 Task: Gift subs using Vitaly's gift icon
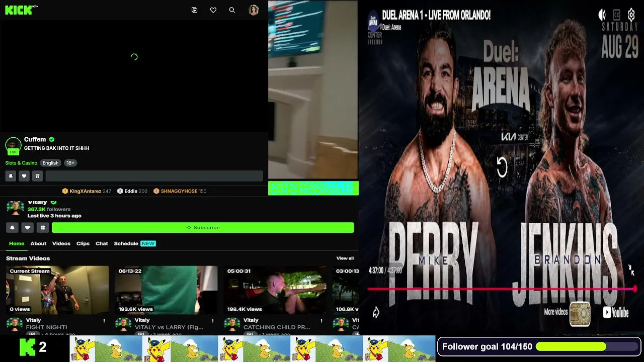[43, 228]
